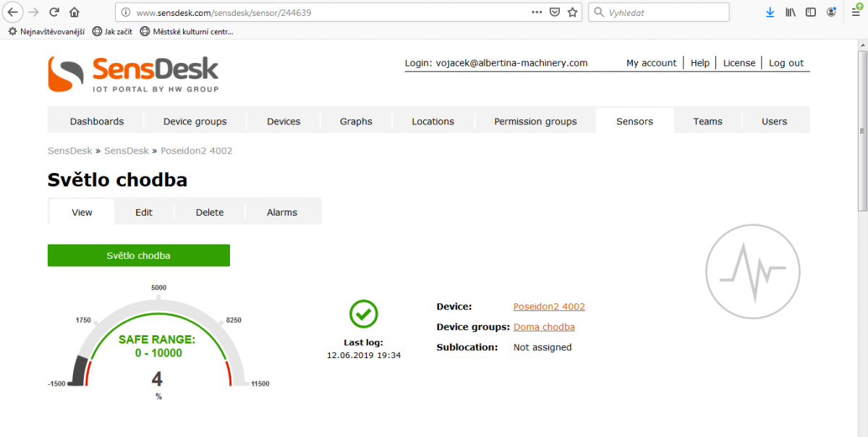Image resolution: width=868 pixels, height=437 pixels.
Task: Click Log out
Action: 786,63
